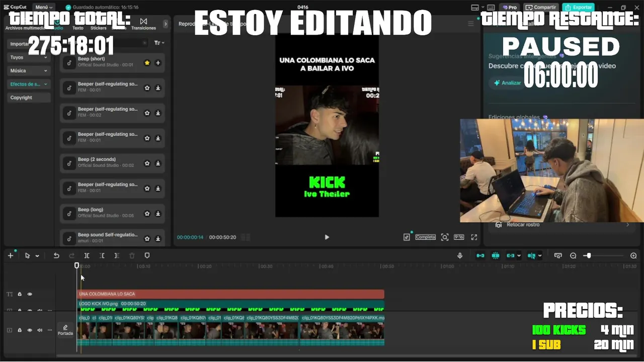Favorite the Beep (long) sound with its star

[147, 214]
